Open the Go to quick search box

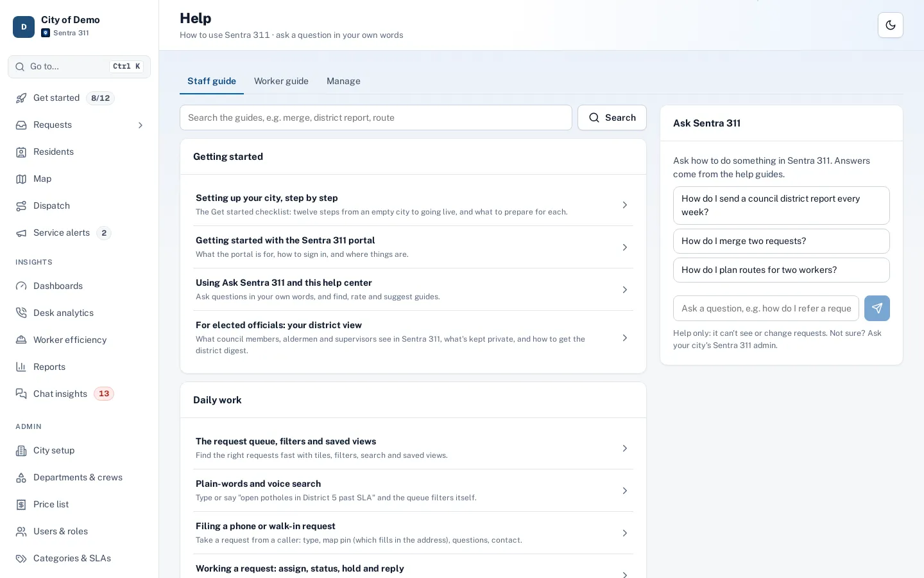79,67
